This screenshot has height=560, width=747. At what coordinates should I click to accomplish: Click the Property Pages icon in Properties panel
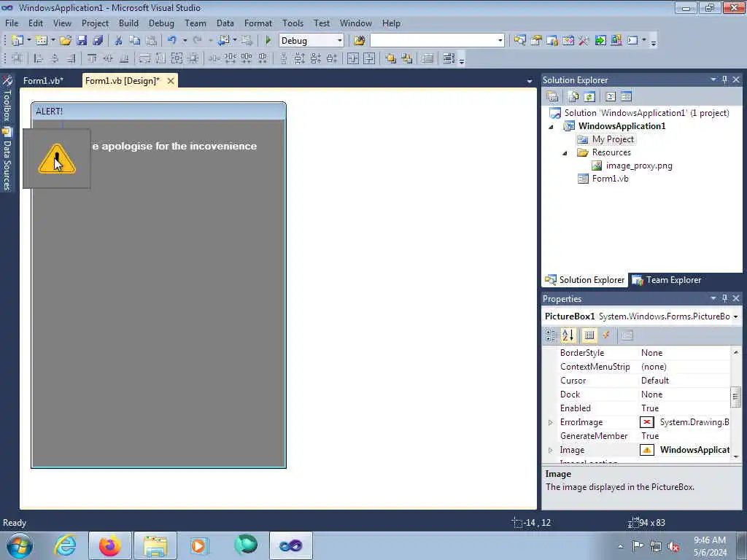[x=627, y=335]
